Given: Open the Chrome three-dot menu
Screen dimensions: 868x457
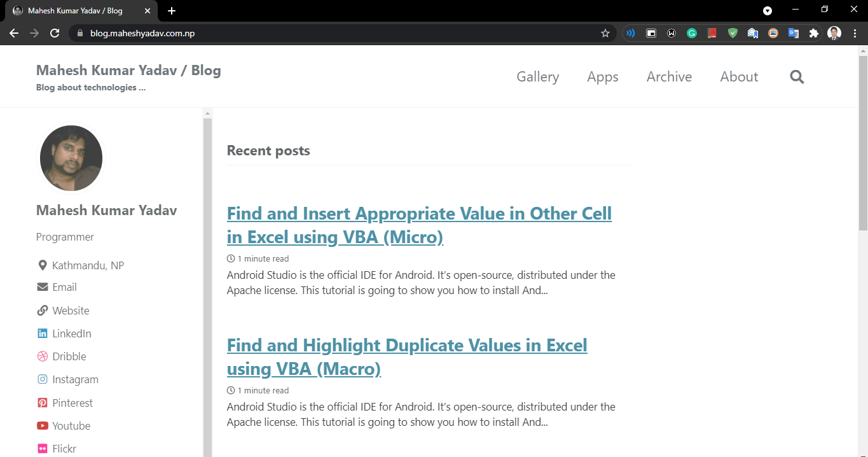Looking at the screenshot, I should [x=855, y=33].
